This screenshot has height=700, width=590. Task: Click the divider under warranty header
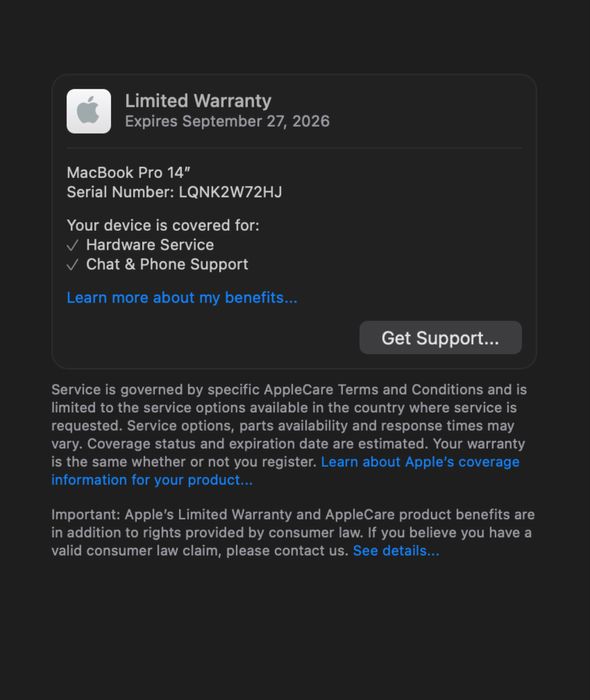coord(294,148)
